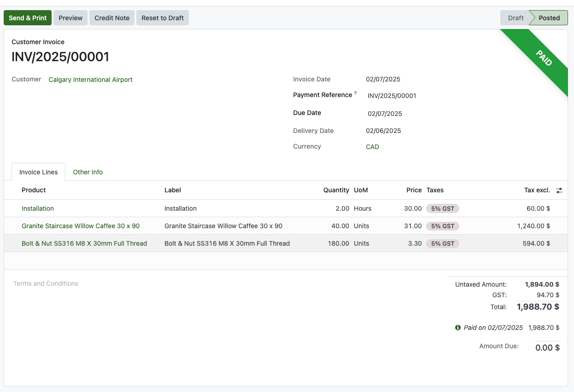Viewport: 574px width, 392px height.
Task: Click the Draft status stage
Action: [x=515, y=18]
